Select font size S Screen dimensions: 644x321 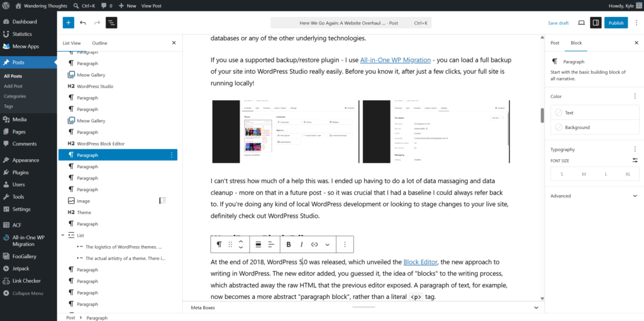[562, 174]
